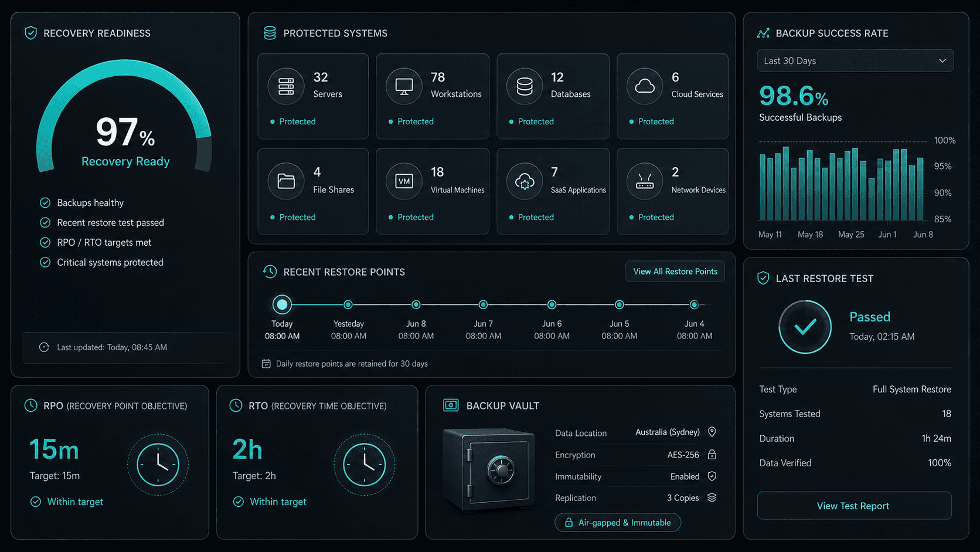Click the Protected Systems database stack icon
The width and height of the screenshot is (980, 552).
[x=270, y=33]
